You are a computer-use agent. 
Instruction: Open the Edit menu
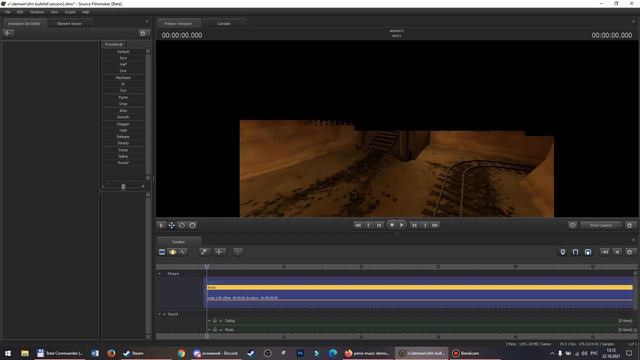[x=20, y=12]
